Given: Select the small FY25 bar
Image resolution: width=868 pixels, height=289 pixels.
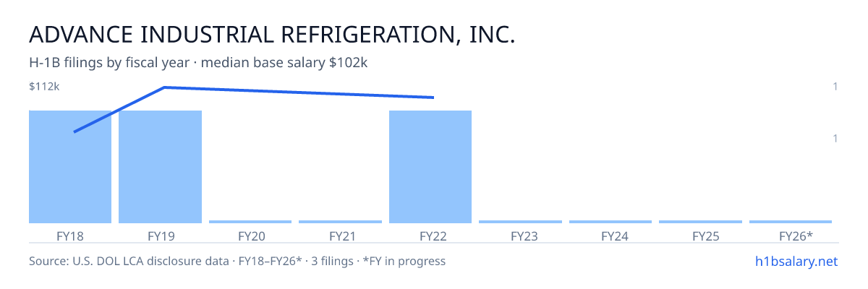Looking at the screenshot, I should pos(700,222).
